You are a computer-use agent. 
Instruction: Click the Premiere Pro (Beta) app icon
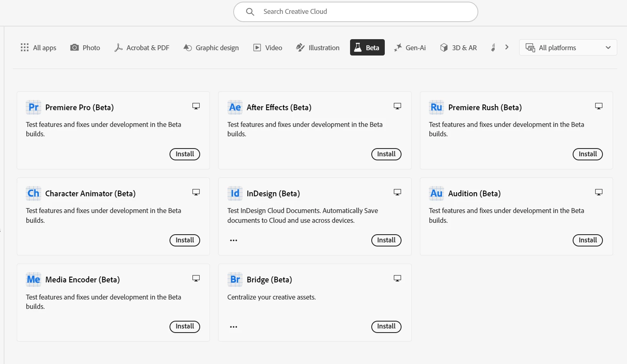(x=33, y=107)
